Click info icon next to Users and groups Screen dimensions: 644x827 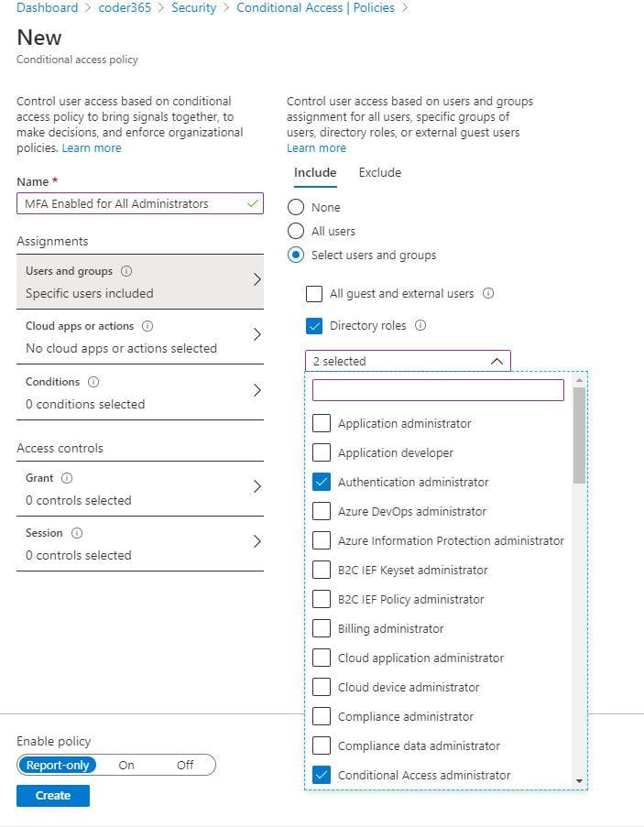(x=126, y=271)
